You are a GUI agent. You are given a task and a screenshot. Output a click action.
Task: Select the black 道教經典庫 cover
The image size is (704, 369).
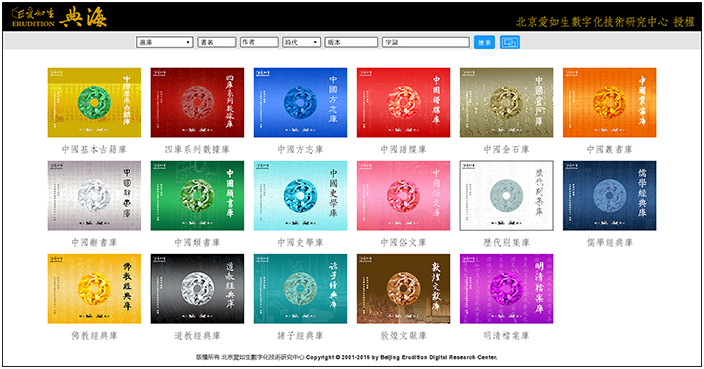coord(198,289)
